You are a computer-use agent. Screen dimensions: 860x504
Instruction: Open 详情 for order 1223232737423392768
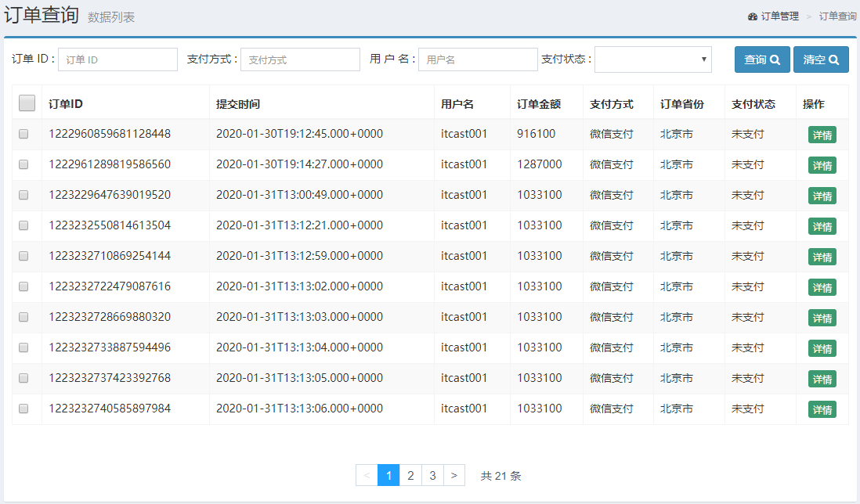[822, 379]
